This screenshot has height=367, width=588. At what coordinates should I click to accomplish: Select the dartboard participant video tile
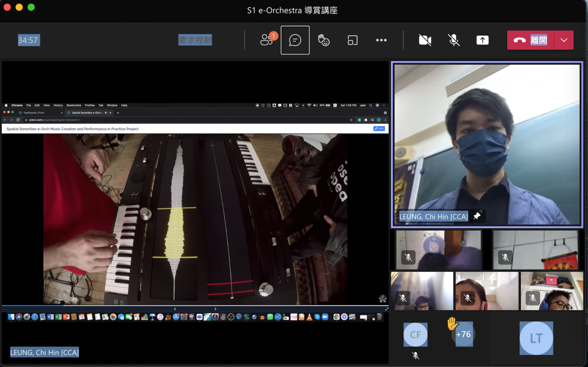point(535,250)
